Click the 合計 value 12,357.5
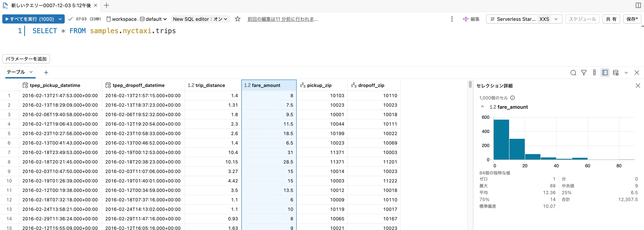 [628, 199]
